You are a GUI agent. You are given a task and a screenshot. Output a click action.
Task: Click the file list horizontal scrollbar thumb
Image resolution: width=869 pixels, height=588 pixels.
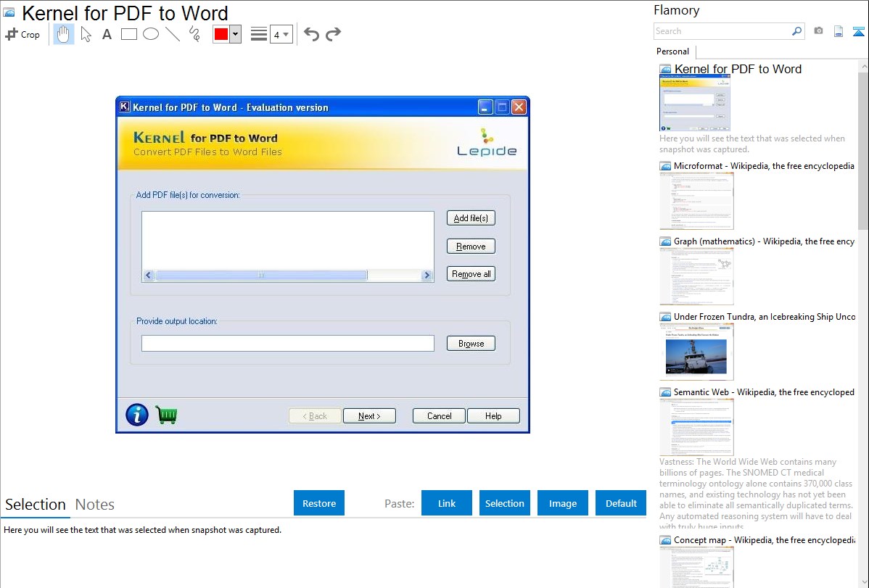pos(261,276)
